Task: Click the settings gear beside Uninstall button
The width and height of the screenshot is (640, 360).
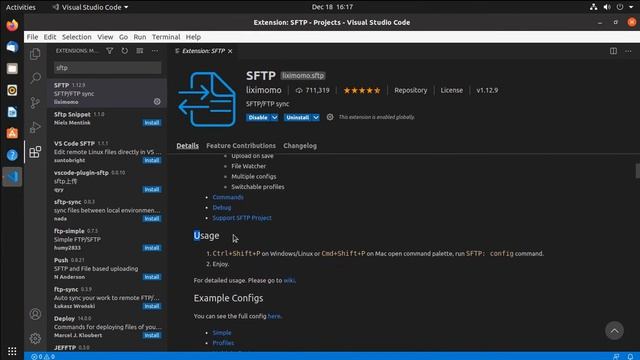Action: click(330, 117)
